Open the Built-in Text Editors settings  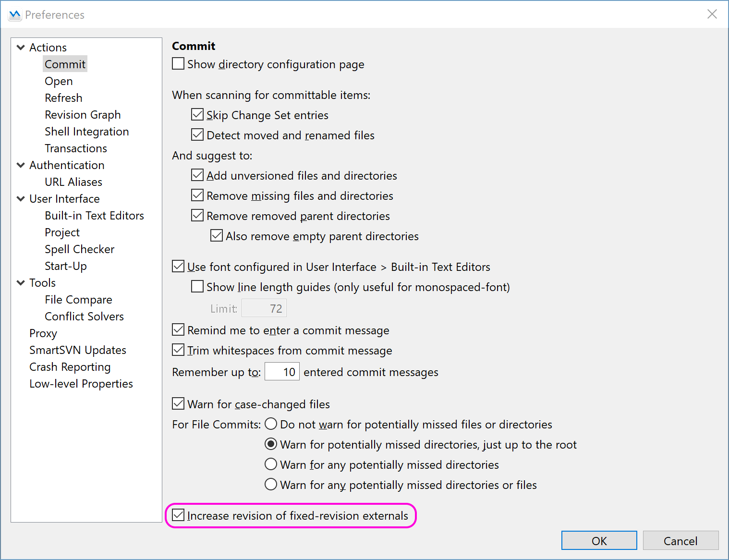[94, 215]
